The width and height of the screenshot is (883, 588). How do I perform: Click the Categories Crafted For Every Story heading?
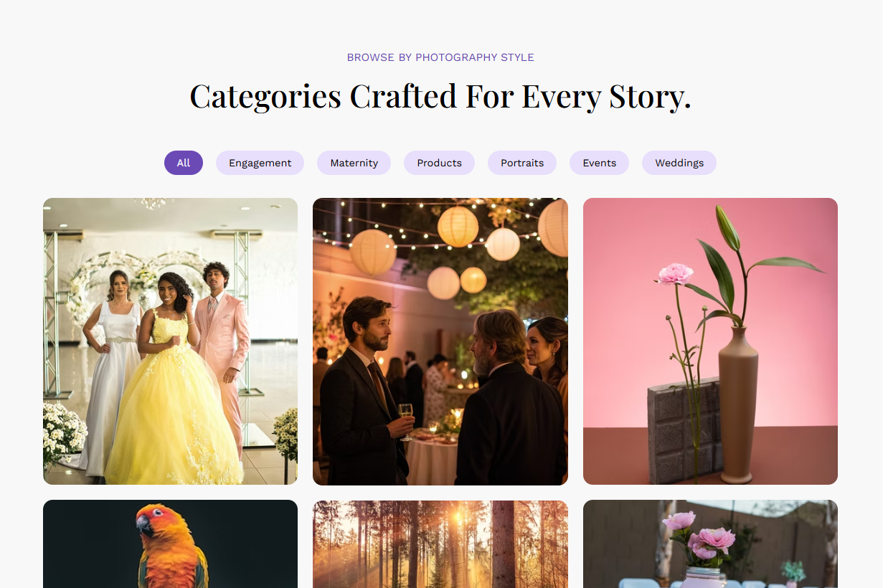click(440, 96)
